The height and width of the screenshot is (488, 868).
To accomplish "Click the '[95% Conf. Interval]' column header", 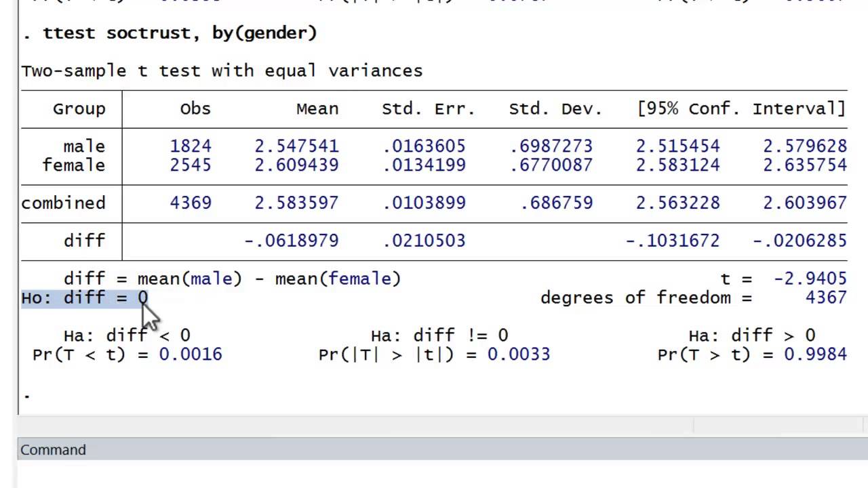I will pyautogui.click(x=741, y=109).
